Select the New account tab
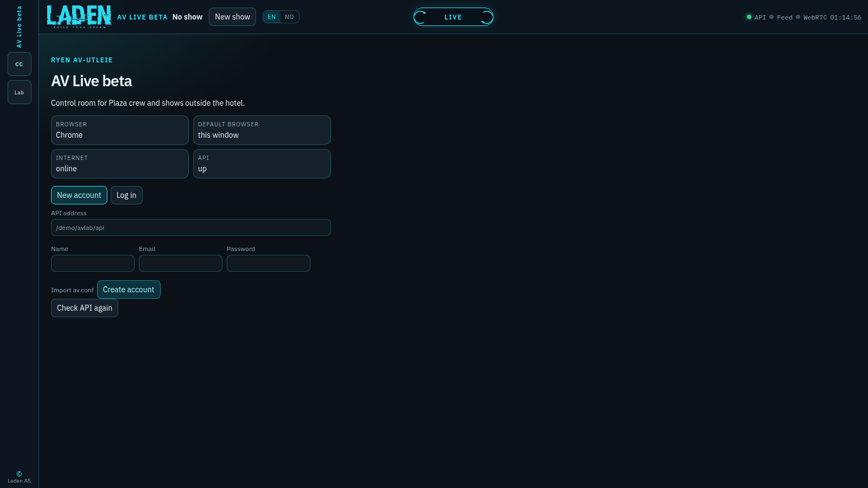 (x=79, y=195)
